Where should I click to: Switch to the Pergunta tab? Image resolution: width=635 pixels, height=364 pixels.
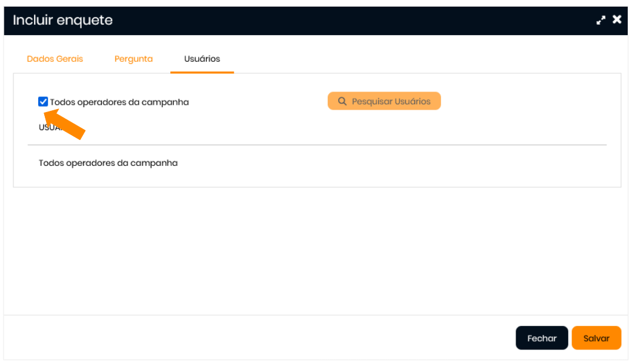click(x=133, y=59)
